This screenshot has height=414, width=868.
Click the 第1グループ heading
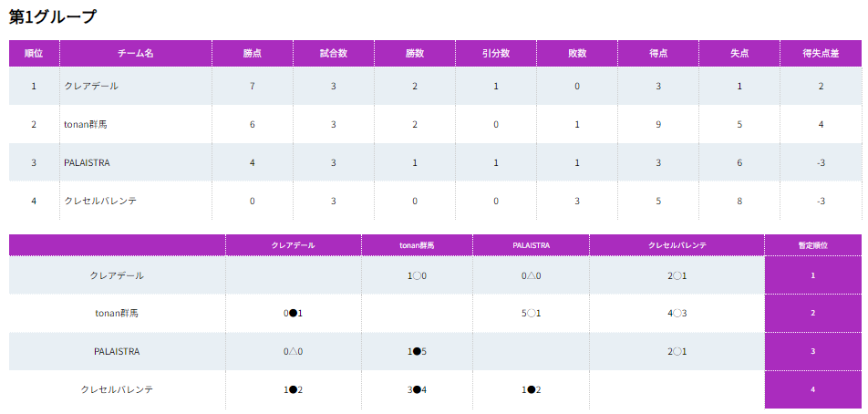[53, 16]
